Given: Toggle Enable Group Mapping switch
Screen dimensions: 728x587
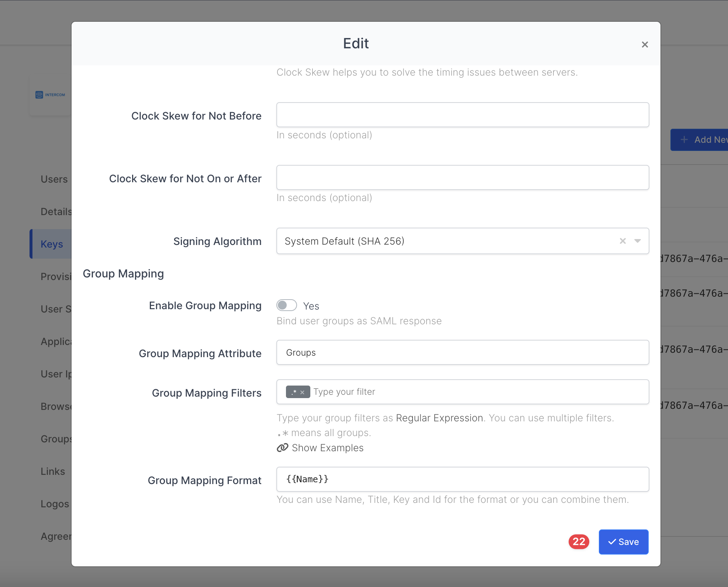Looking at the screenshot, I should (287, 305).
